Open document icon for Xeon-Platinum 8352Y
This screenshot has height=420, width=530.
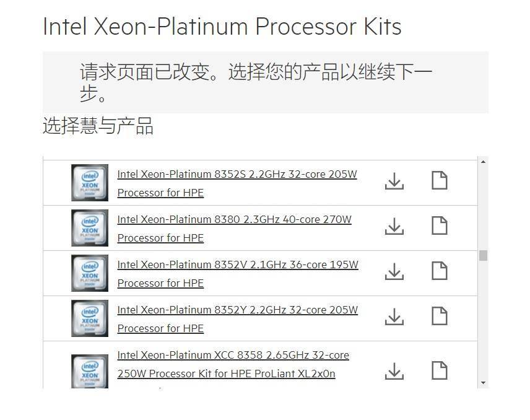point(439,317)
